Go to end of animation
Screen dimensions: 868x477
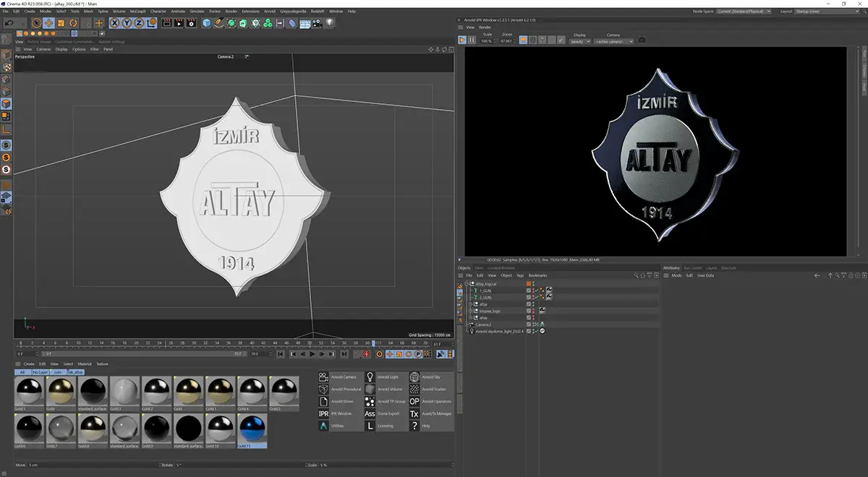[x=344, y=354]
